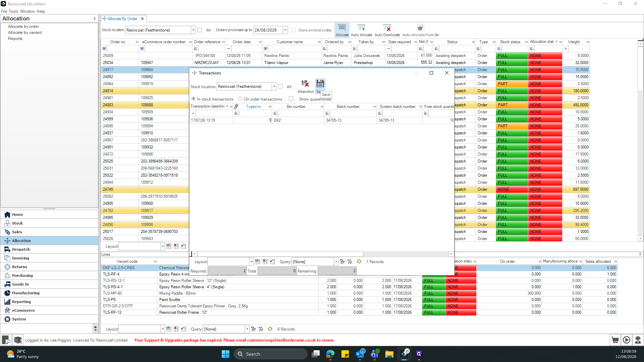Open the File menu
Viewport: 644px width, 362px height.
tap(4, 11)
